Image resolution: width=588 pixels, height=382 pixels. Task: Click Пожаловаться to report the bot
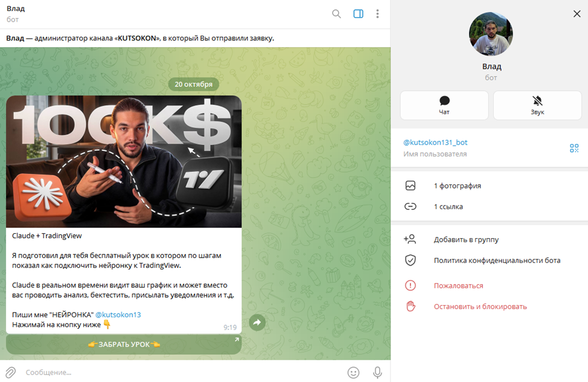[490, 285]
